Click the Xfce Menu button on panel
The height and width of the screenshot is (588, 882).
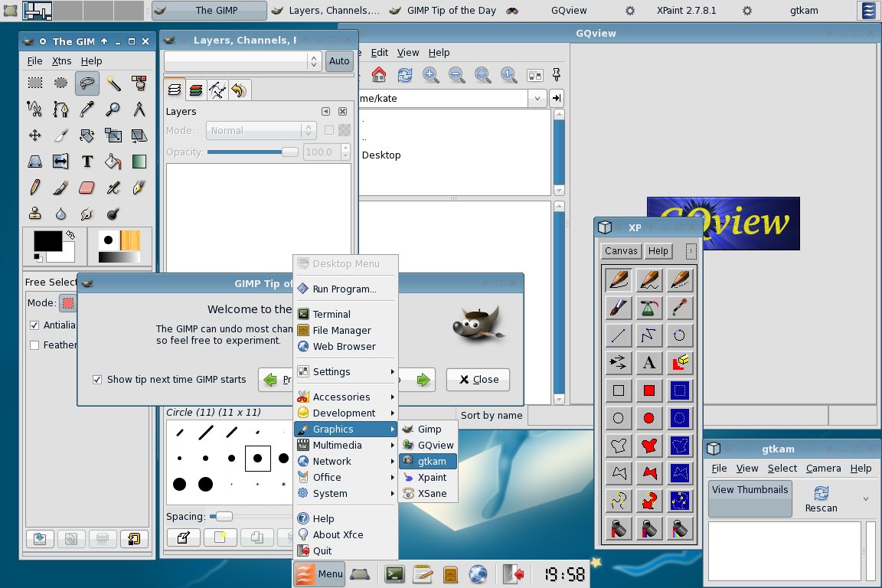point(319,574)
